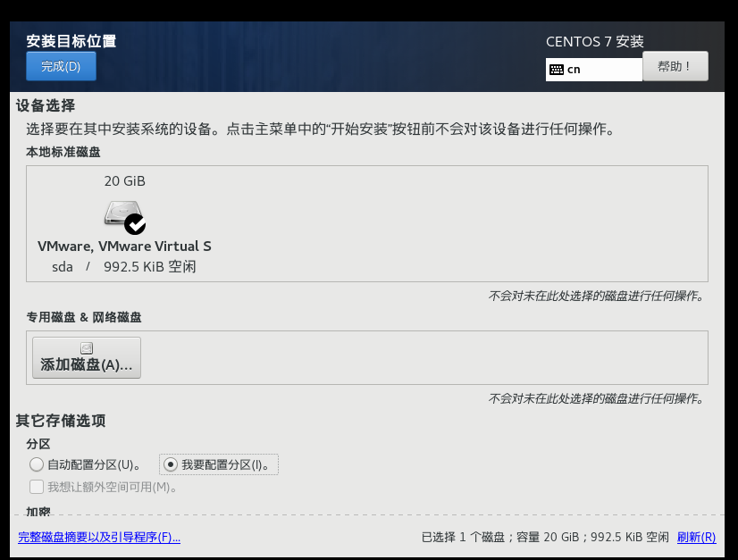Click the checkmark badge on the sda disk

pos(135,224)
